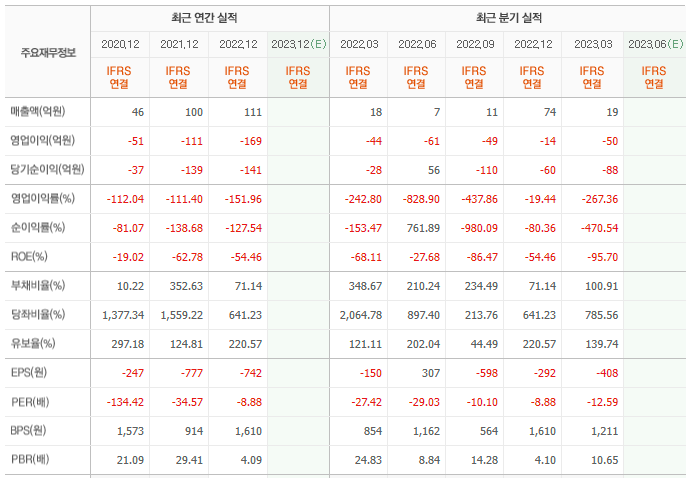Click the 주요재무정보 header cell
Image resolution: width=697 pixels, height=478 pixels.
tap(48, 53)
